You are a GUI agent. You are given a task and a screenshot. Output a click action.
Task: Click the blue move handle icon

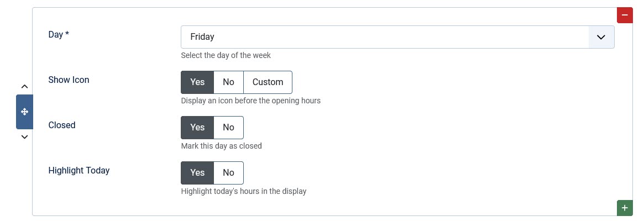[x=24, y=112]
